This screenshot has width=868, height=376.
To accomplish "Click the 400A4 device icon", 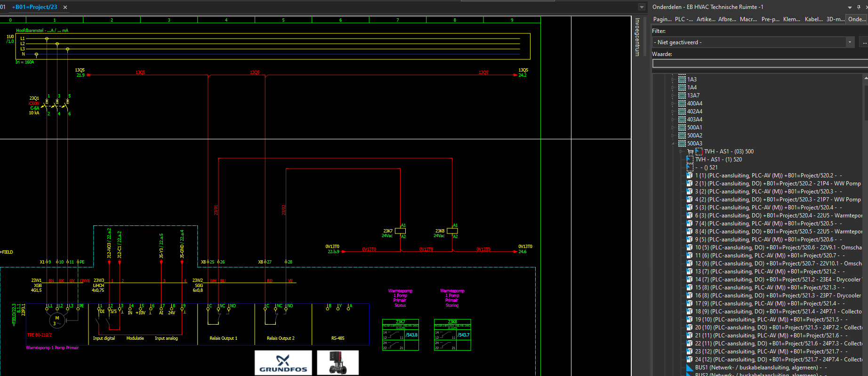I will click(682, 104).
